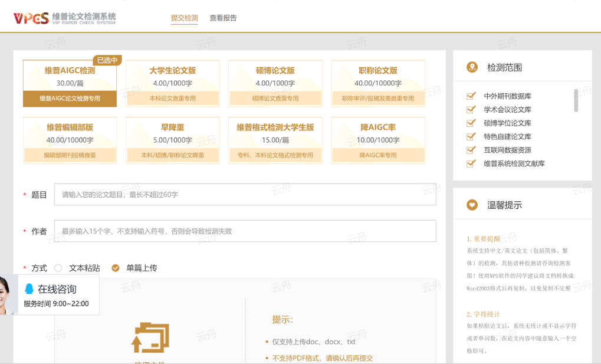The height and width of the screenshot is (364, 601).
Task: Click the 降AIGC率专用 label
Action: pos(378,155)
